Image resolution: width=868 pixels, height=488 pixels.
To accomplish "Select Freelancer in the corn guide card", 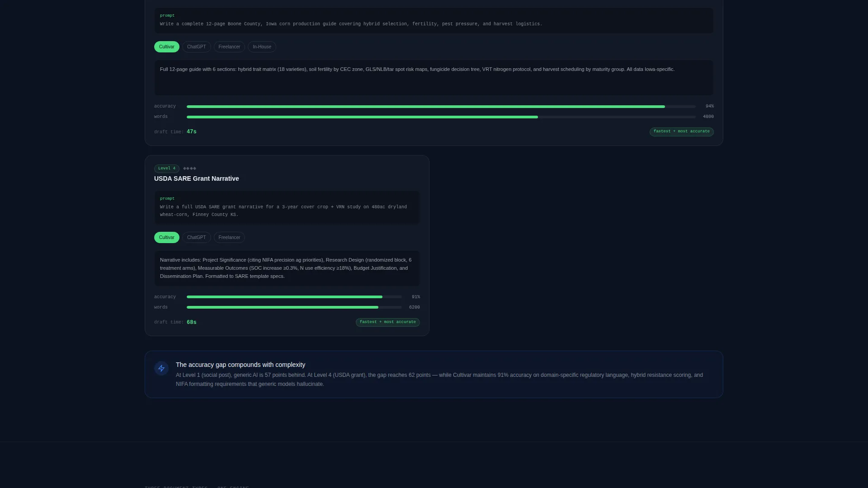I will (x=229, y=47).
